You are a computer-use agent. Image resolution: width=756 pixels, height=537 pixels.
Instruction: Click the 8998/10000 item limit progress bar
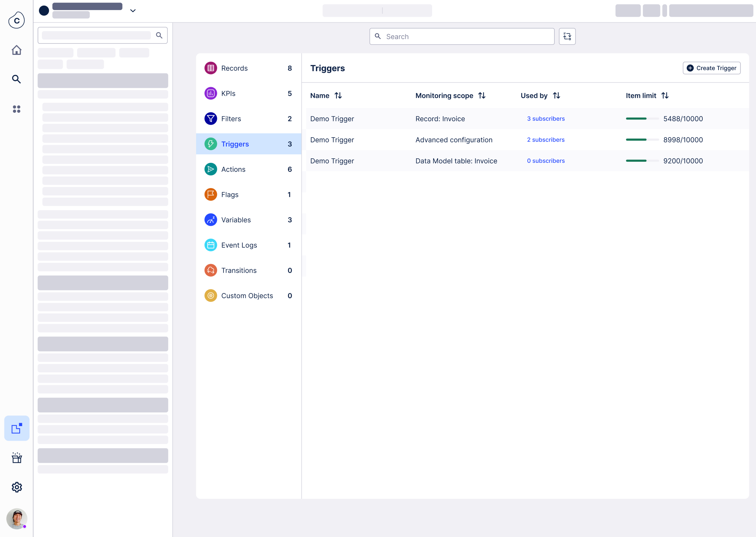643,140
